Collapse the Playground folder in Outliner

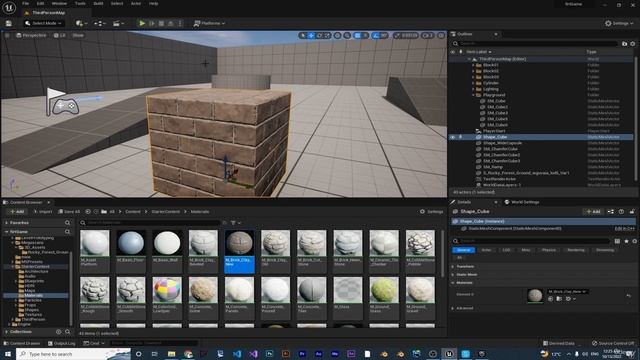pyautogui.click(x=473, y=95)
